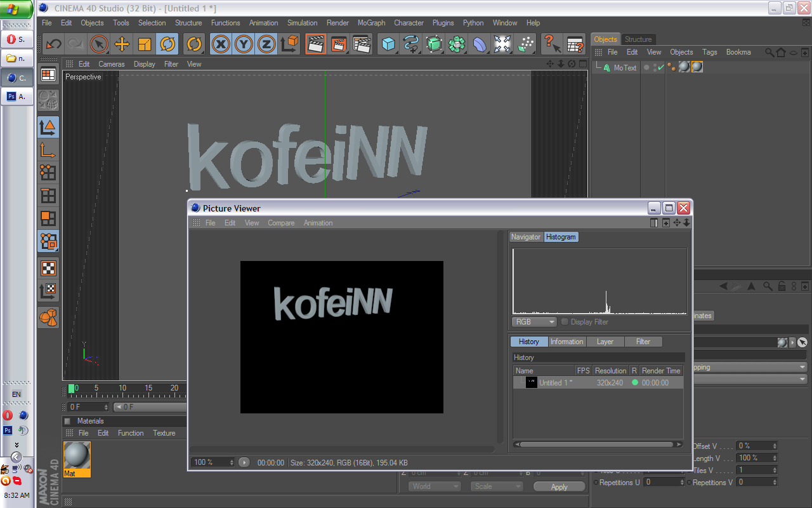This screenshot has height=508, width=812.
Task: Select the MoText object in Objects manager
Action: pos(625,67)
